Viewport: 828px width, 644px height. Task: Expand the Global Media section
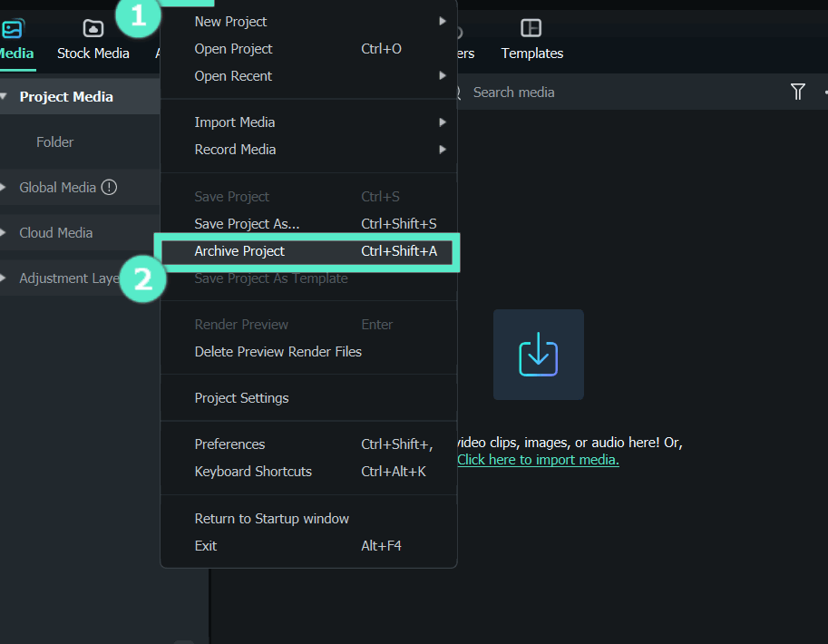(x=3, y=188)
